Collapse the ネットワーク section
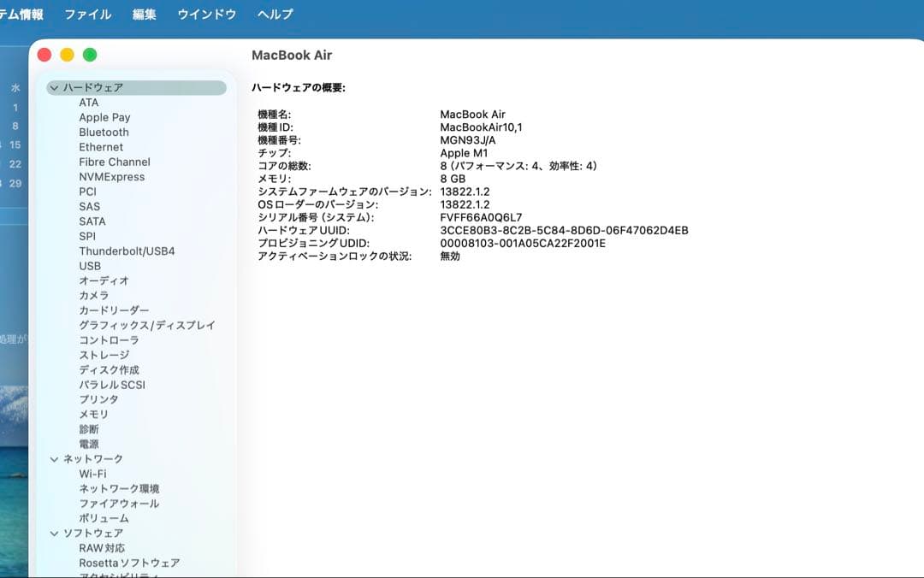The image size is (924, 578). pos(55,459)
